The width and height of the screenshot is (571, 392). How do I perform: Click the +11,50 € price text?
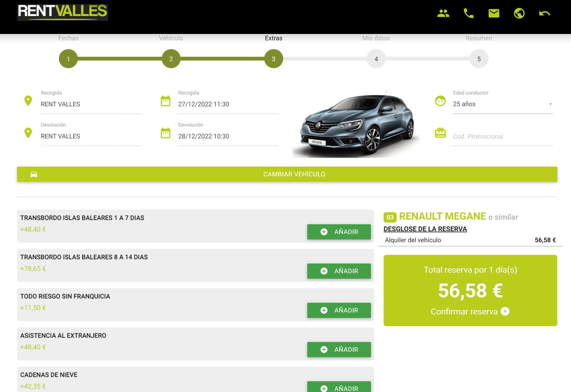(33, 308)
